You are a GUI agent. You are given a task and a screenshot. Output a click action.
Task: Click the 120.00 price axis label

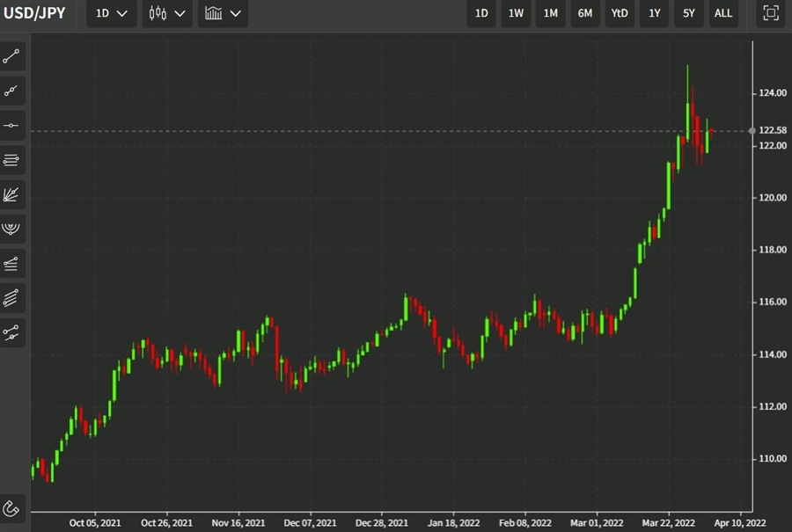tap(773, 197)
